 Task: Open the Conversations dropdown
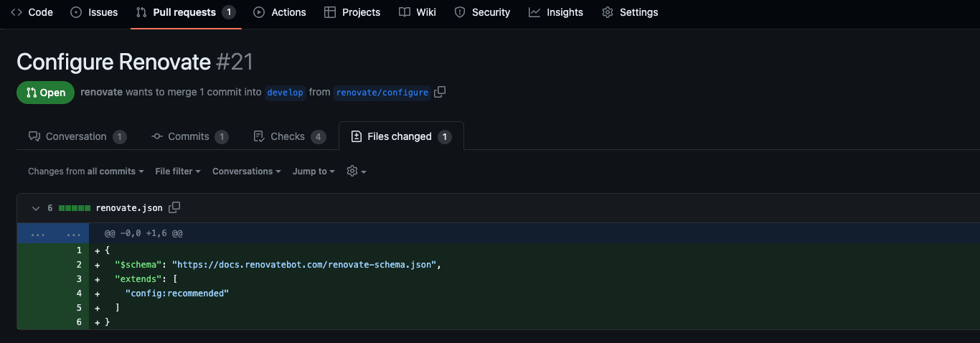point(247,171)
